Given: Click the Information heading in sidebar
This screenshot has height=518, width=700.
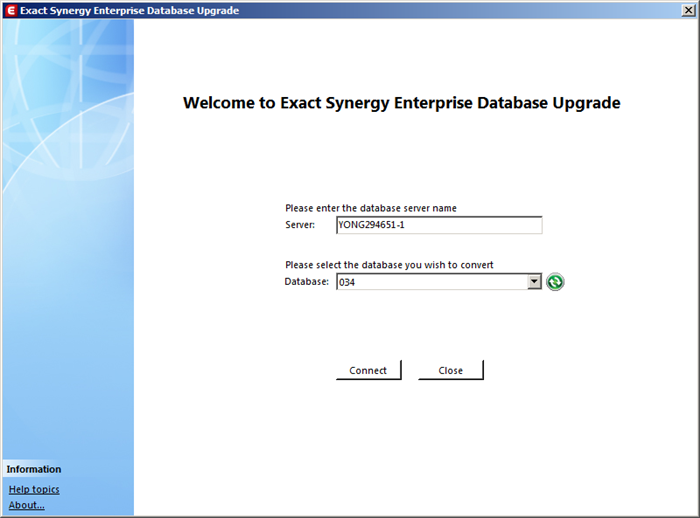Looking at the screenshot, I should pyautogui.click(x=33, y=469).
